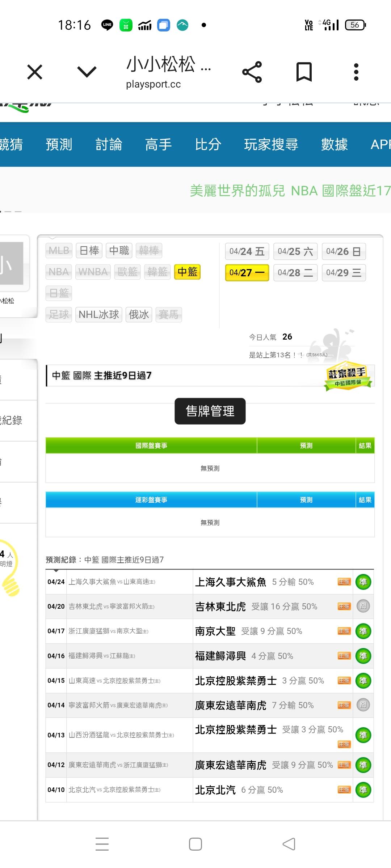Click grey result icon on 04/20 row
This screenshot has width=391, height=868.
coord(363,606)
